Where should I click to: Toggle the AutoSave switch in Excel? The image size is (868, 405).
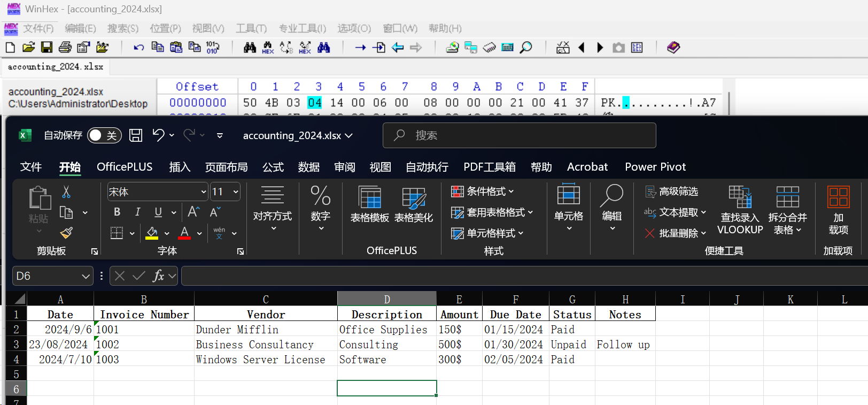pos(104,135)
